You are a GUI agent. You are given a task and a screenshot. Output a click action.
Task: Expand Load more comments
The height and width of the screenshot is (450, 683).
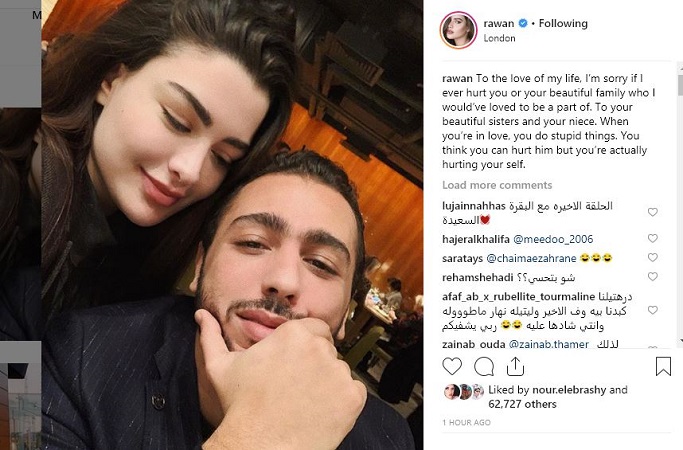497,185
